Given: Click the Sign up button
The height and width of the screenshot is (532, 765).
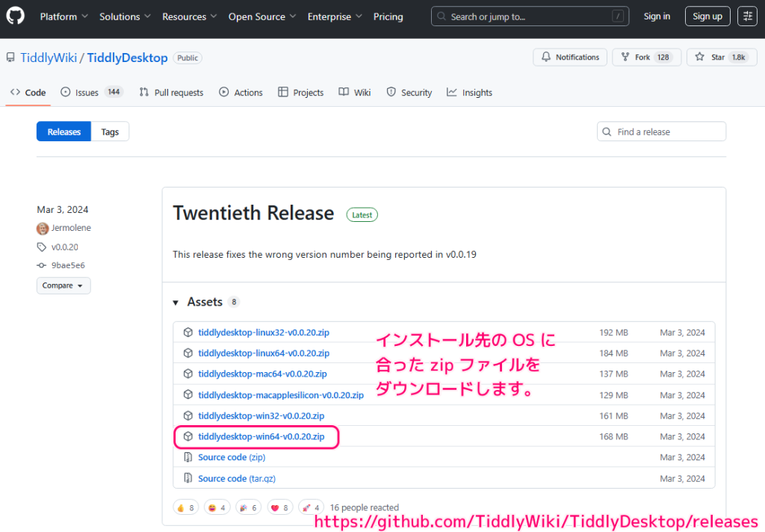Looking at the screenshot, I should pos(707,16).
